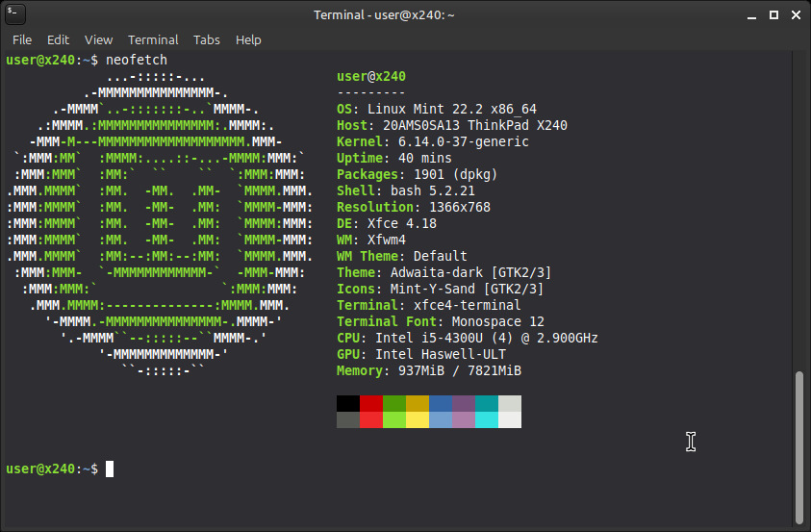Click Packages '1901 (dpkg)' value
Image resolution: width=811 pixels, height=532 pixels.
[x=456, y=175]
